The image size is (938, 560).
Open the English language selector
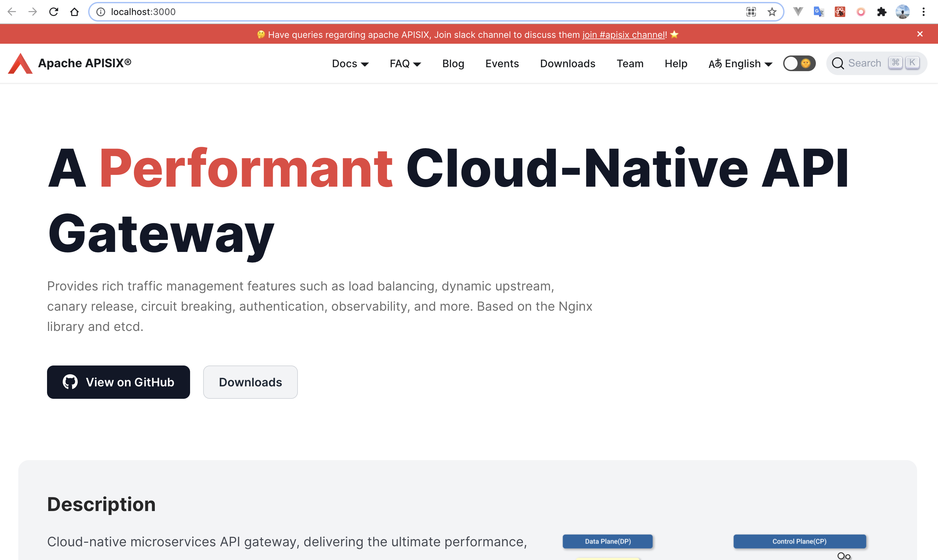tap(740, 63)
